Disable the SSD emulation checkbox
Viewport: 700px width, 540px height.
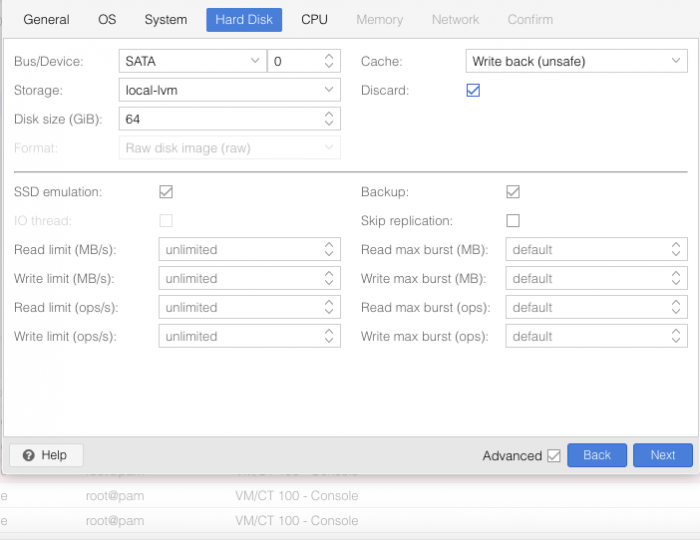[166, 192]
